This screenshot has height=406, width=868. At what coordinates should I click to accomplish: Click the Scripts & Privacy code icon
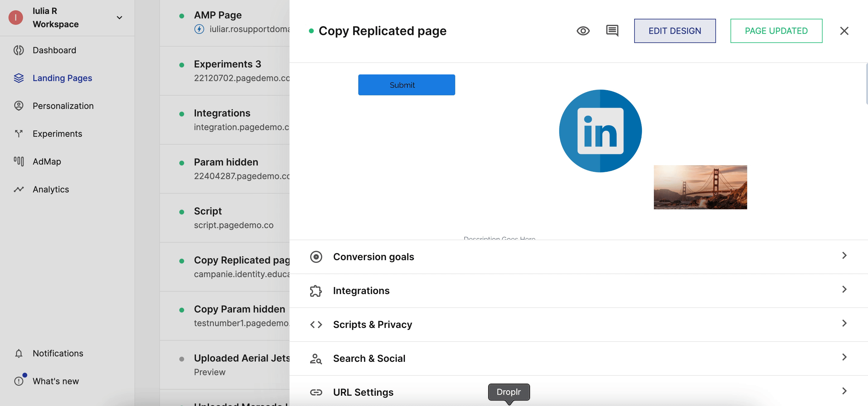click(x=316, y=325)
